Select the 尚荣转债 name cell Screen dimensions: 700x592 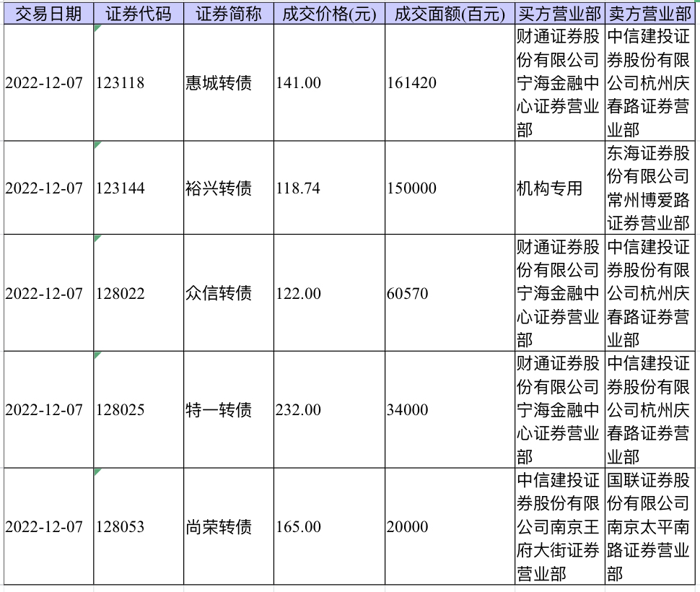(229, 526)
